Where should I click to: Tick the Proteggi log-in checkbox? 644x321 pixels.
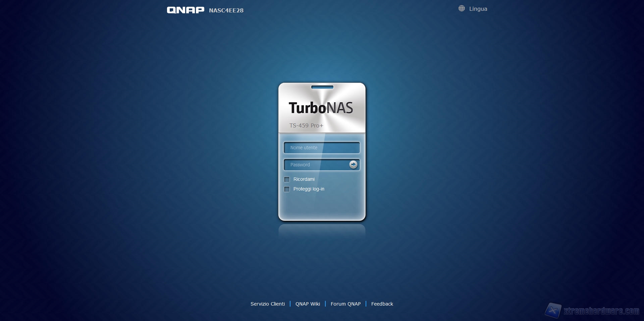(287, 189)
